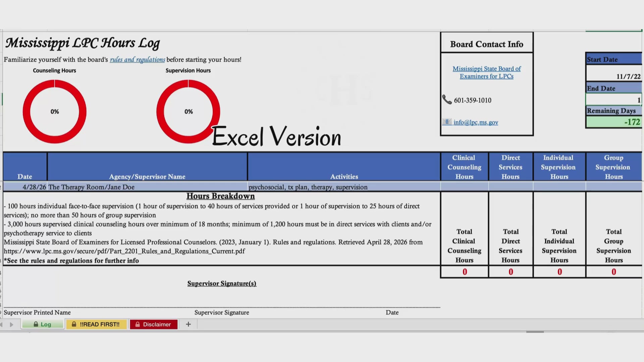Viewport: 644px width, 362px height.
Task: Open the !!READ FIRST!! sheet tab
Action: [x=96, y=324]
